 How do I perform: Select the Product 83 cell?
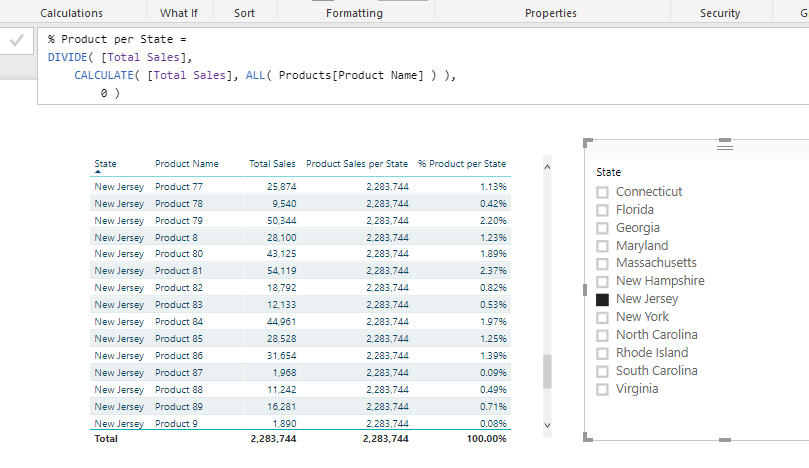179,304
